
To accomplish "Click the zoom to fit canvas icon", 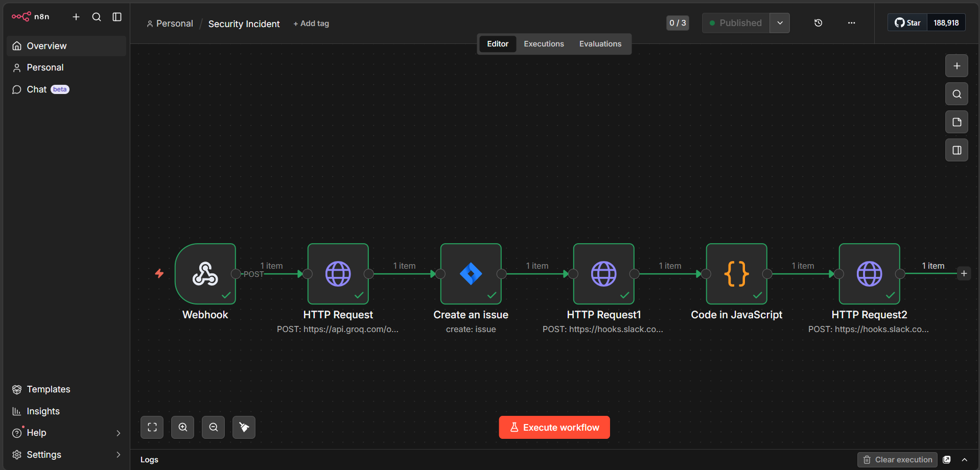I will pyautogui.click(x=152, y=427).
